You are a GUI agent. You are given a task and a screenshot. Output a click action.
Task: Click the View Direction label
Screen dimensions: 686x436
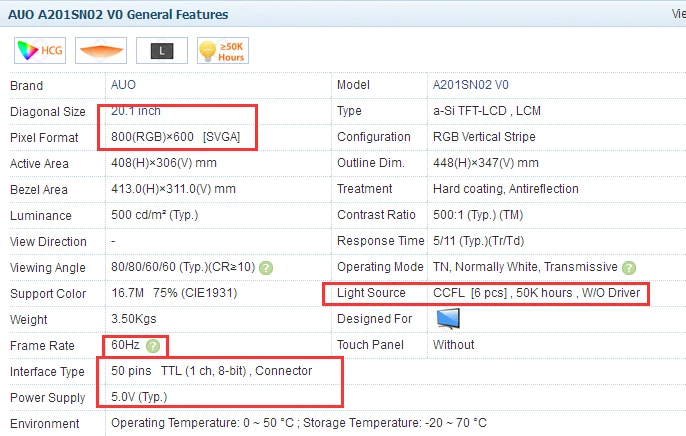(x=48, y=242)
